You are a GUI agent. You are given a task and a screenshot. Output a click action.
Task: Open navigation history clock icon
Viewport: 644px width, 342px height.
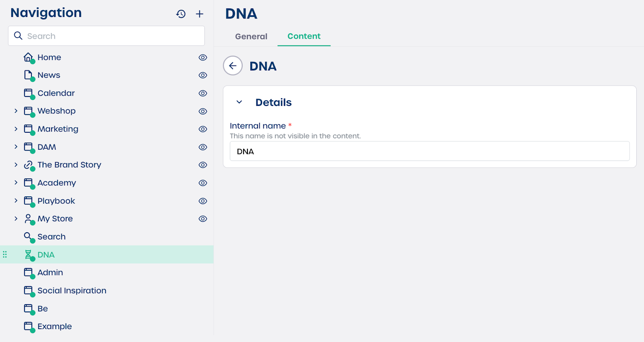[x=181, y=14]
